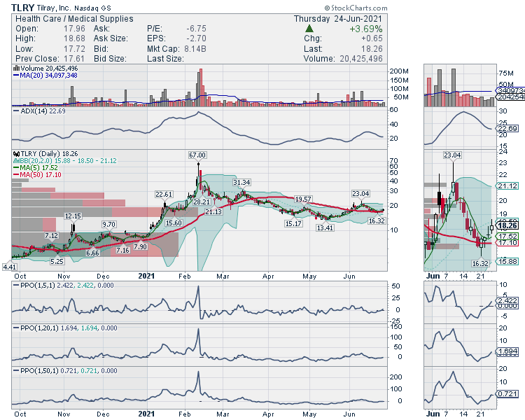Click the Feb label on main chart axis

point(185,276)
